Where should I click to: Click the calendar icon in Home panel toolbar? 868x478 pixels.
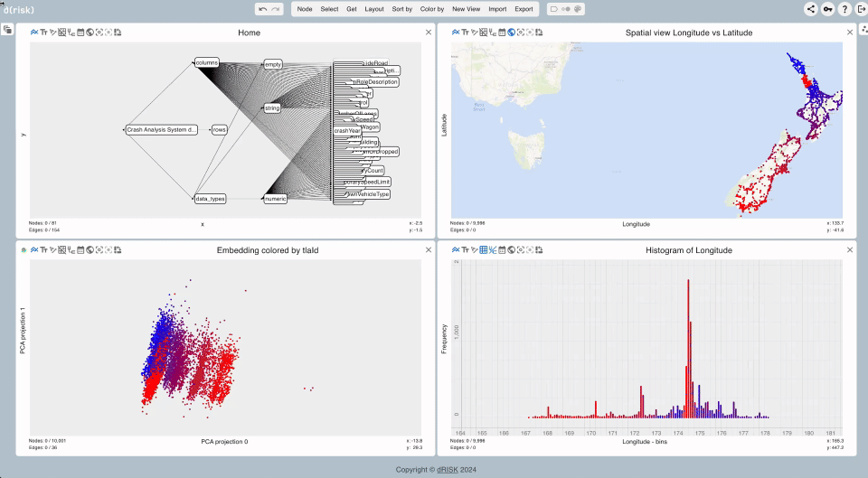[80, 33]
